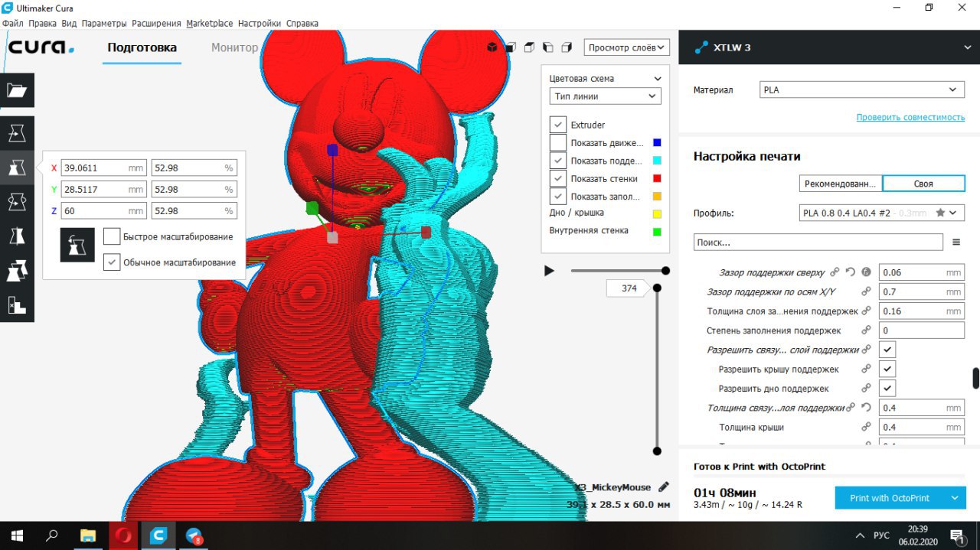Play the layer simulation
980x550 pixels.
pyautogui.click(x=549, y=271)
